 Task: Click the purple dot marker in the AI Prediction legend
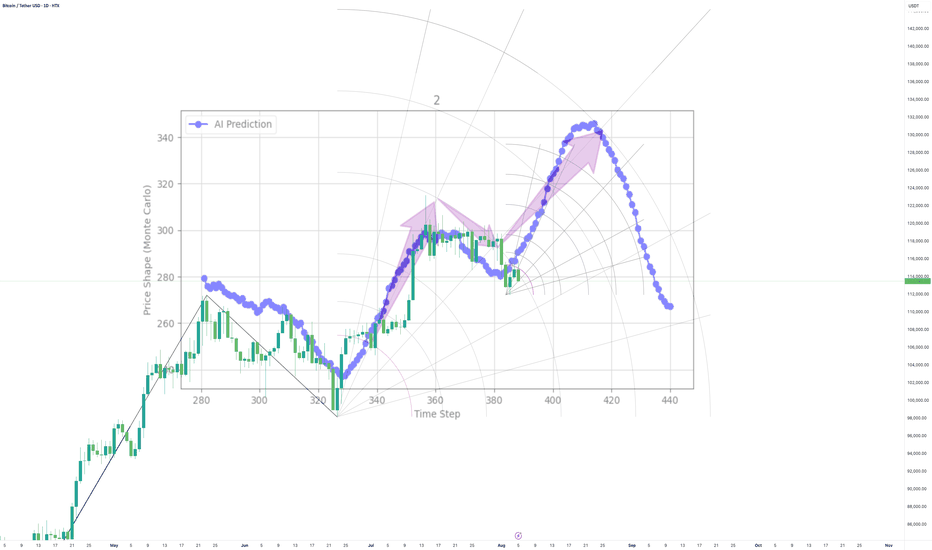point(198,124)
